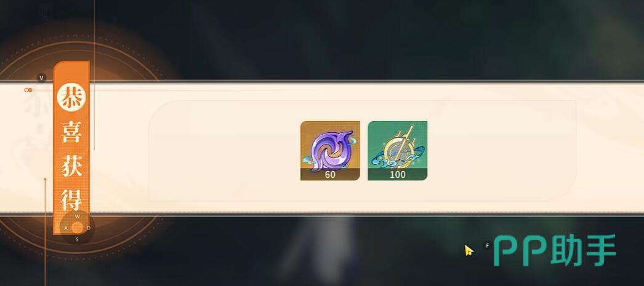
Task: Tap the A direction key overlay
Action: [x=66, y=228]
